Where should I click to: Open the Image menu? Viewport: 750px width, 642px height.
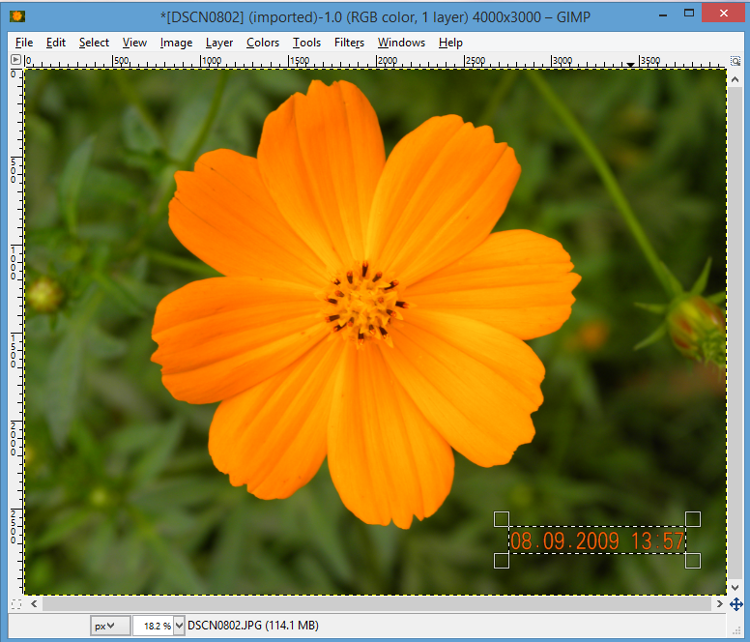[176, 43]
